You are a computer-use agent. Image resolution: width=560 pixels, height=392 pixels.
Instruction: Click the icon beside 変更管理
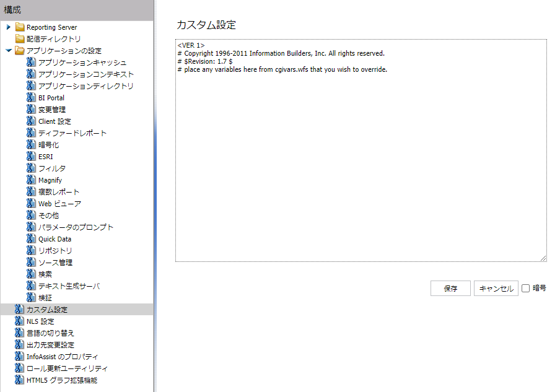[x=31, y=109]
